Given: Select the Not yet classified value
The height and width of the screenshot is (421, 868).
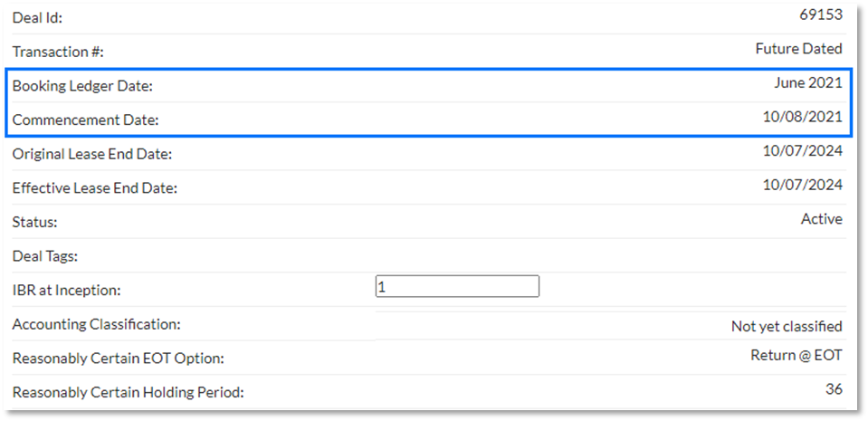Looking at the screenshot, I should 787,326.
